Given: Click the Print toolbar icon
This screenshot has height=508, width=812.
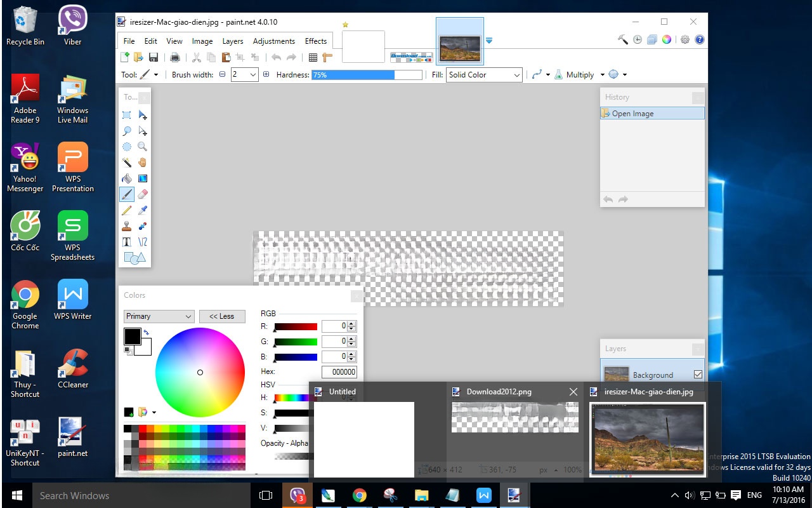Looking at the screenshot, I should [x=175, y=57].
